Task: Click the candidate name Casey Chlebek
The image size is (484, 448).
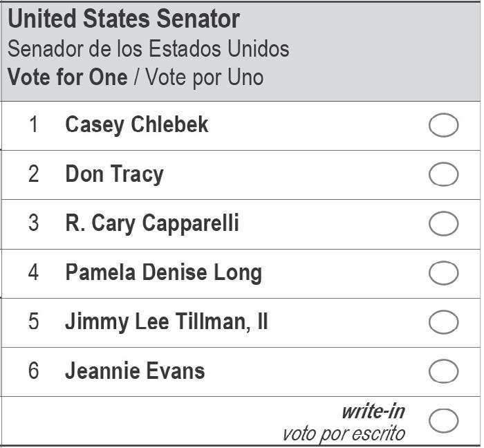Action: (136, 125)
